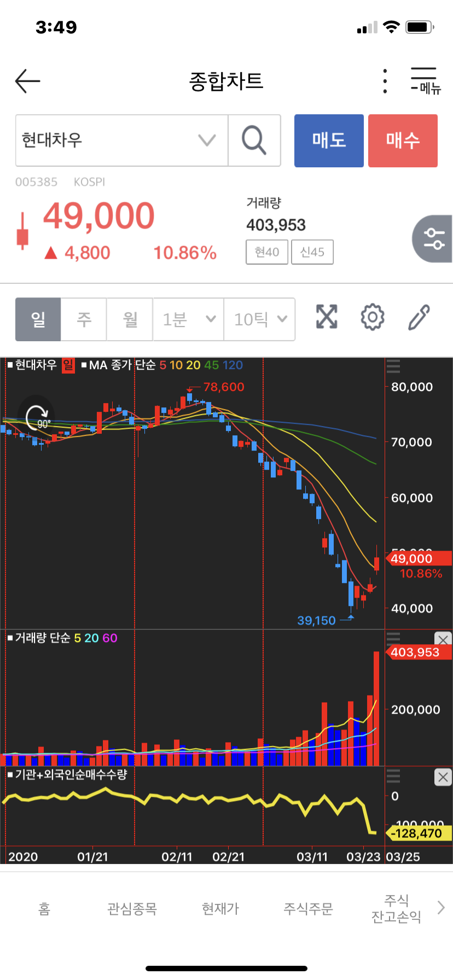Tap the volume panel handle bars
453x980 pixels.
[x=393, y=638]
